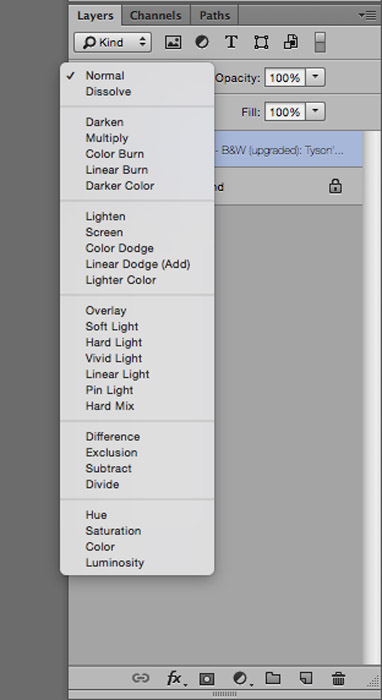Create a new group folder
Screen dimensions: 382x700
[x=273, y=679]
